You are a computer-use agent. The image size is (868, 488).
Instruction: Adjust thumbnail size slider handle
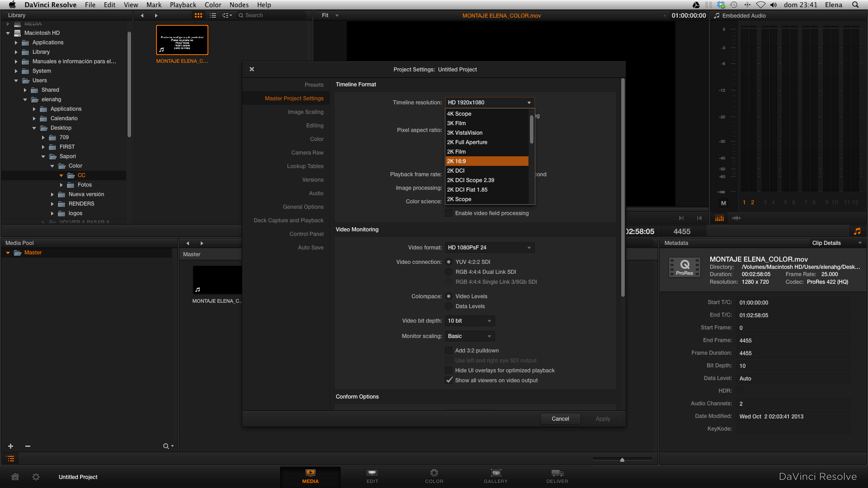[x=622, y=460]
